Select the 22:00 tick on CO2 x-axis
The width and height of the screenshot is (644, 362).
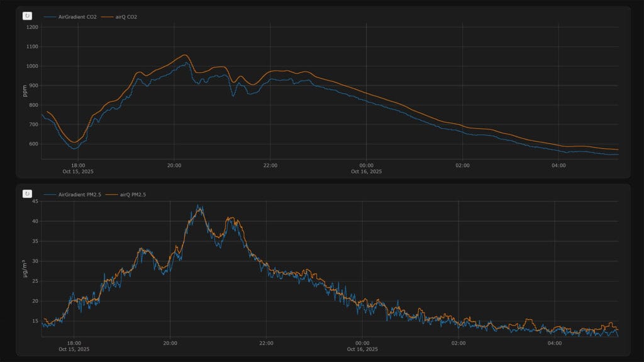(270, 165)
